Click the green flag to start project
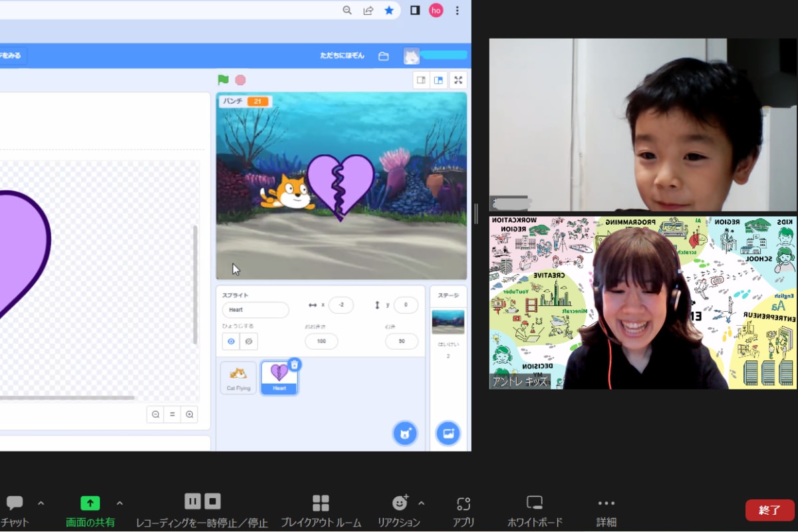This screenshot has width=798, height=532. (x=223, y=80)
